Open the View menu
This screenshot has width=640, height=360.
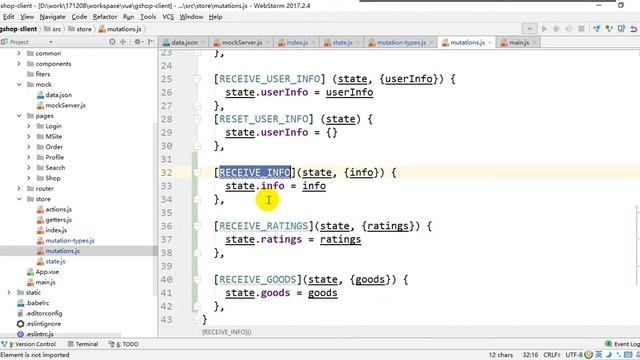[27, 17]
